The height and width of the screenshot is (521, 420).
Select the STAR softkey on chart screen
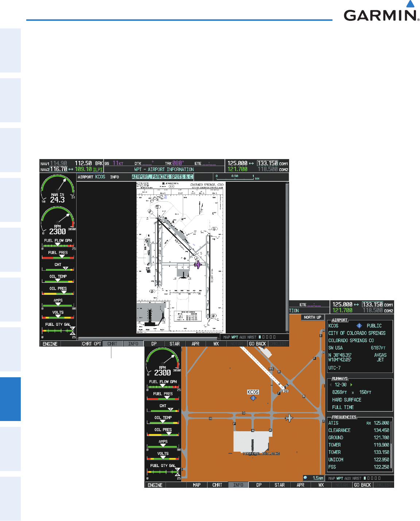[175, 344]
